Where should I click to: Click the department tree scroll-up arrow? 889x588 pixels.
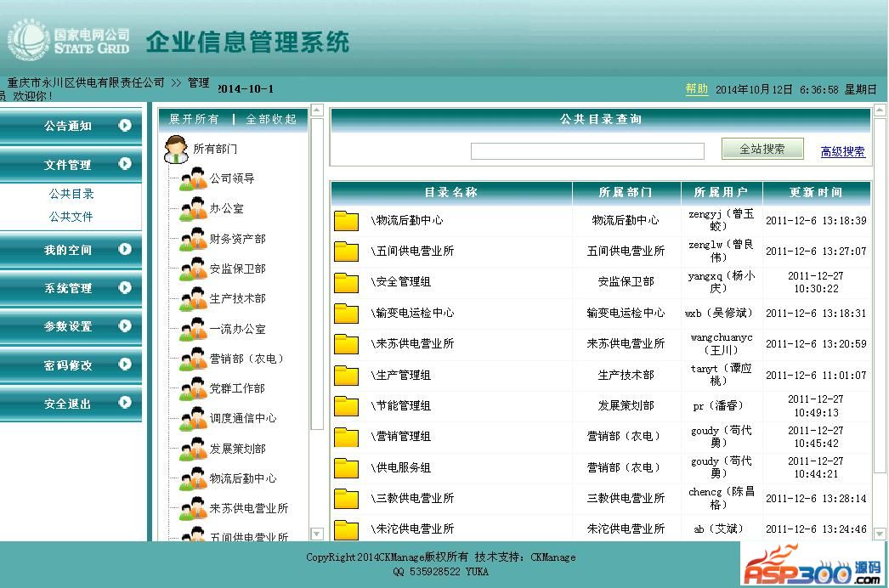click(x=317, y=110)
